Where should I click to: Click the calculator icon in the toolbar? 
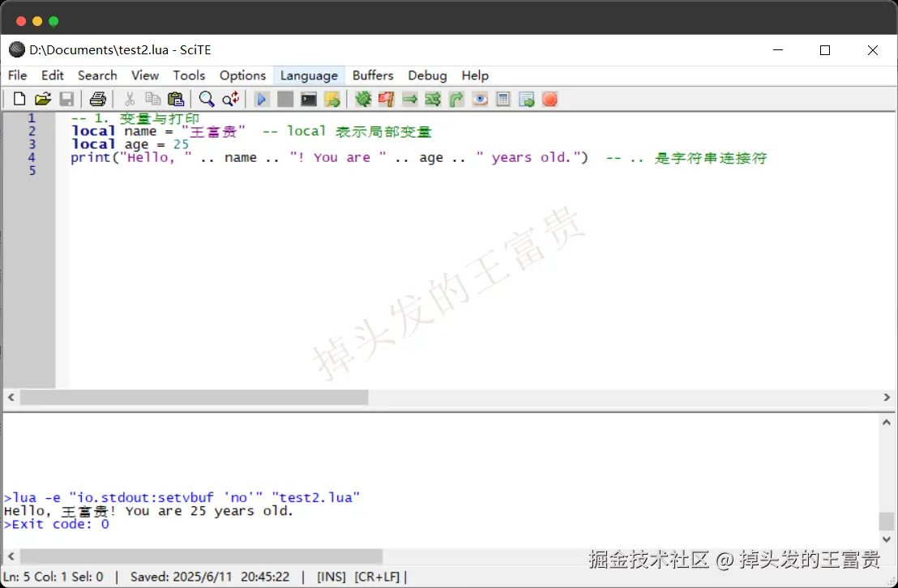tap(503, 99)
